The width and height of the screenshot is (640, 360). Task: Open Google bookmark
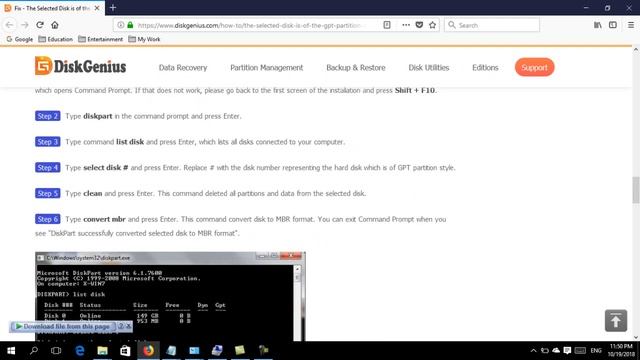[19, 39]
